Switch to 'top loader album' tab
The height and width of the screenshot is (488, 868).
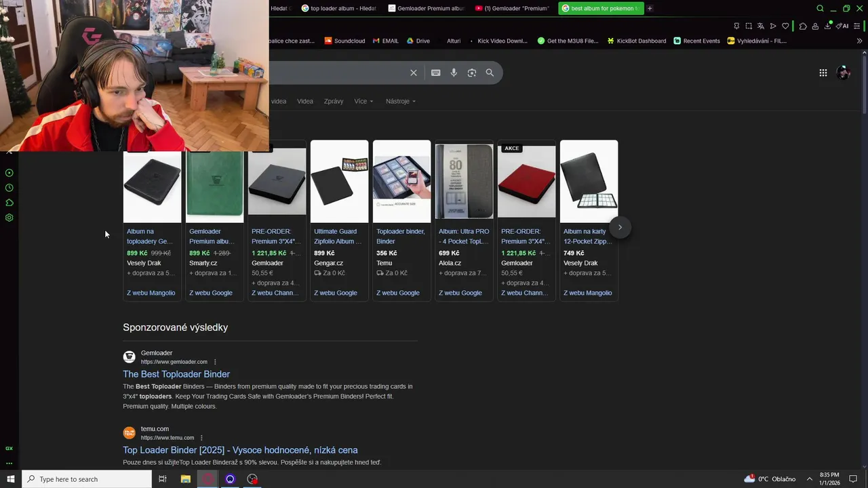tap(338, 8)
